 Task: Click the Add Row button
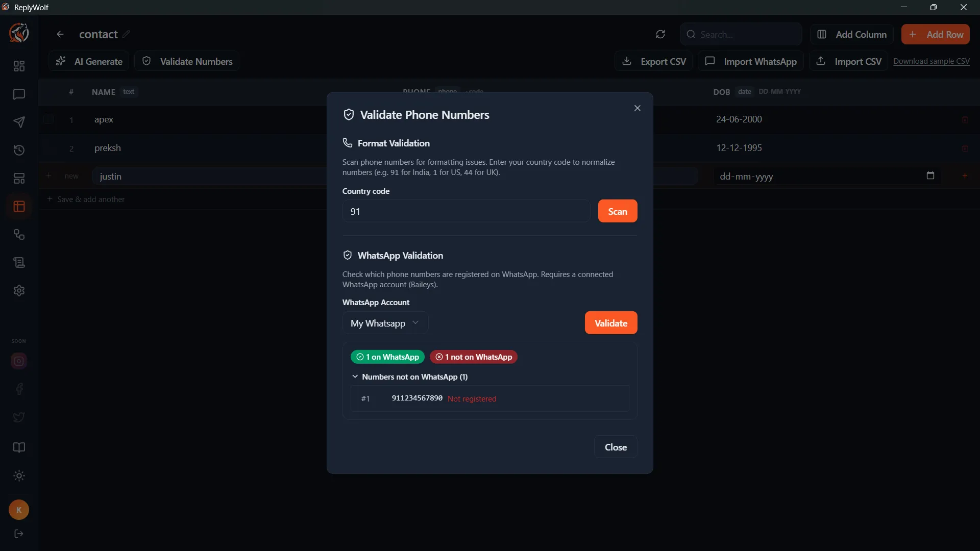[936, 34]
